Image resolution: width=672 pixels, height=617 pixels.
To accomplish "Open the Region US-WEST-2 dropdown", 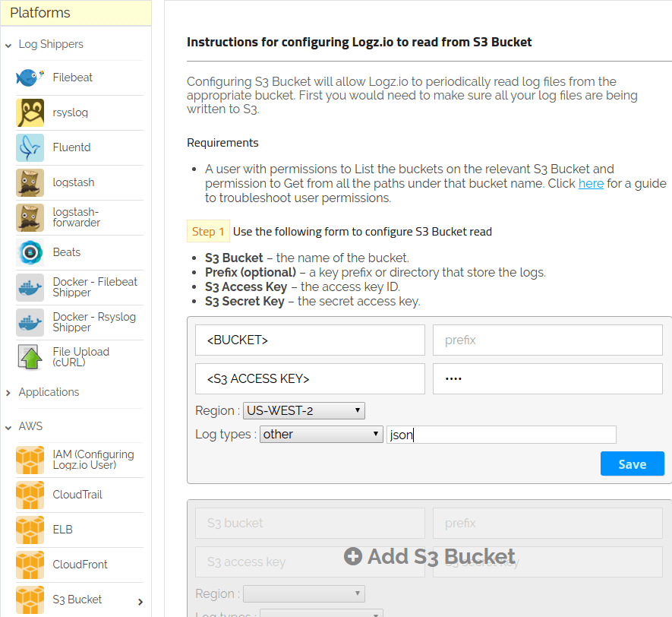I will pos(304,411).
